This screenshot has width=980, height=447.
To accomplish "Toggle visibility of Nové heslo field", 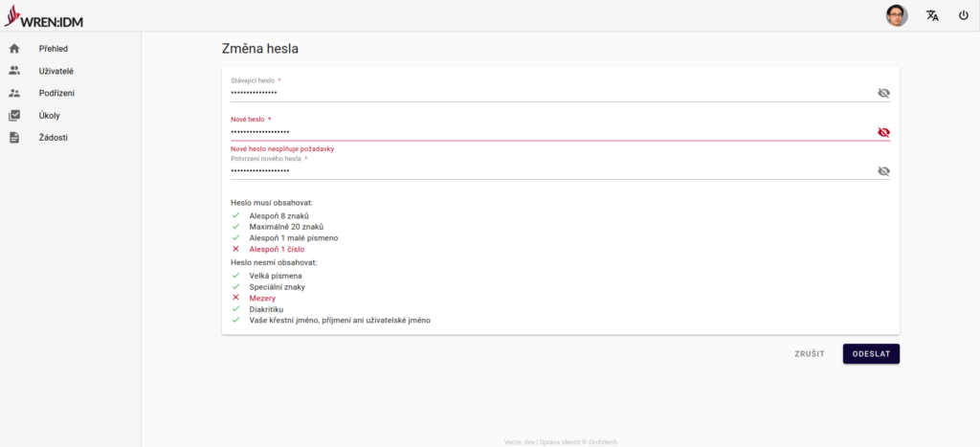I will pyautogui.click(x=883, y=132).
